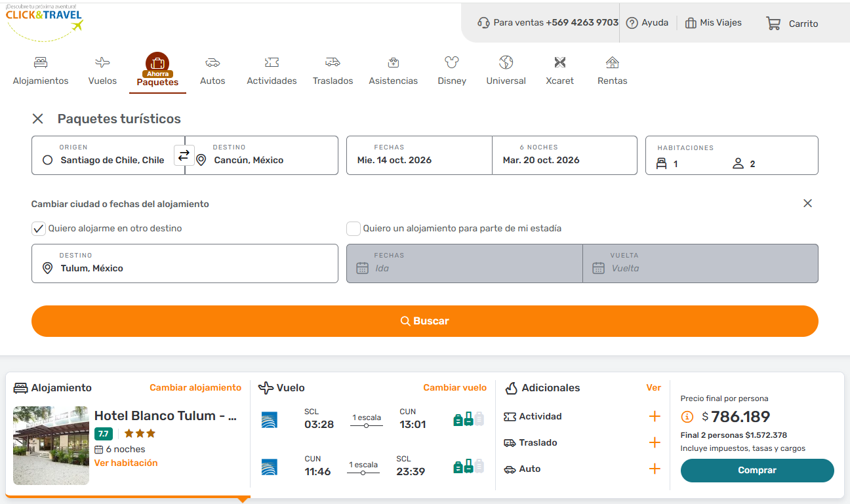Add Actividad with plus button
The height and width of the screenshot is (504, 850).
[654, 417]
